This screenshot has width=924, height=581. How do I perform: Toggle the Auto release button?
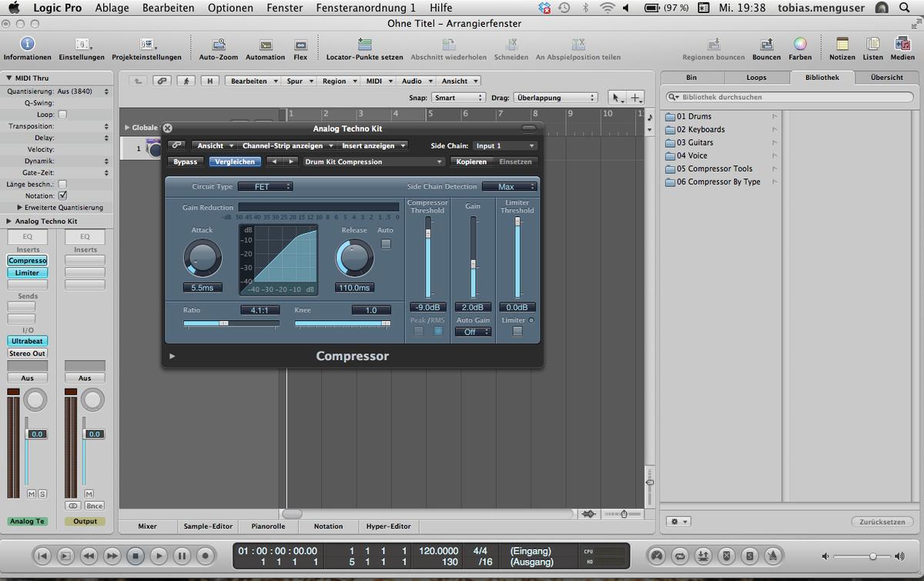pos(386,244)
